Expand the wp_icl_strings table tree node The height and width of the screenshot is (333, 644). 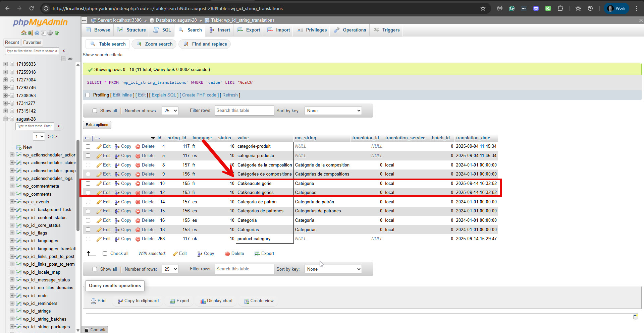12,311
